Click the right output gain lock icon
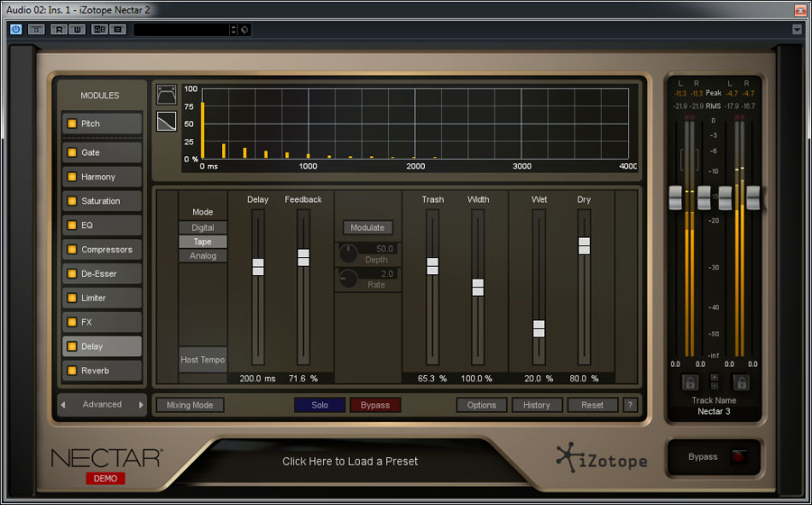 (x=740, y=381)
